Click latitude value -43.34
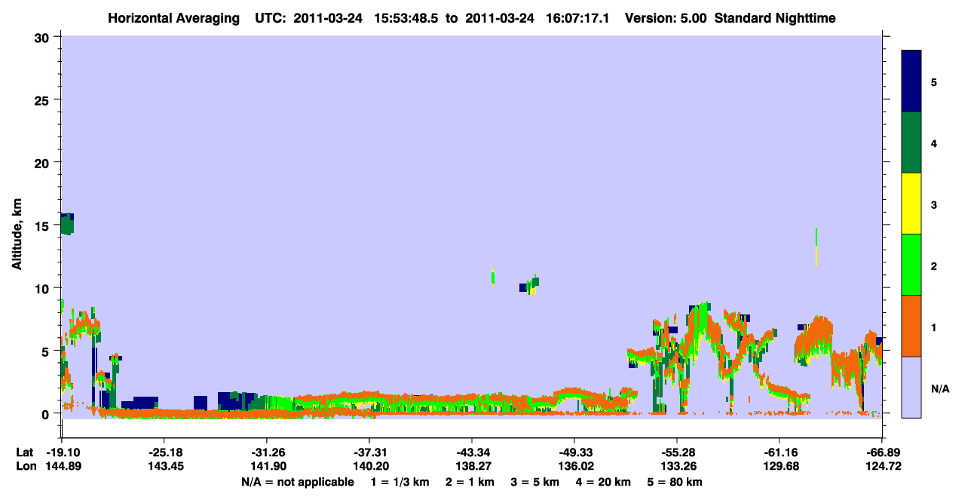The width and height of the screenshot is (980, 503). (x=472, y=452)
